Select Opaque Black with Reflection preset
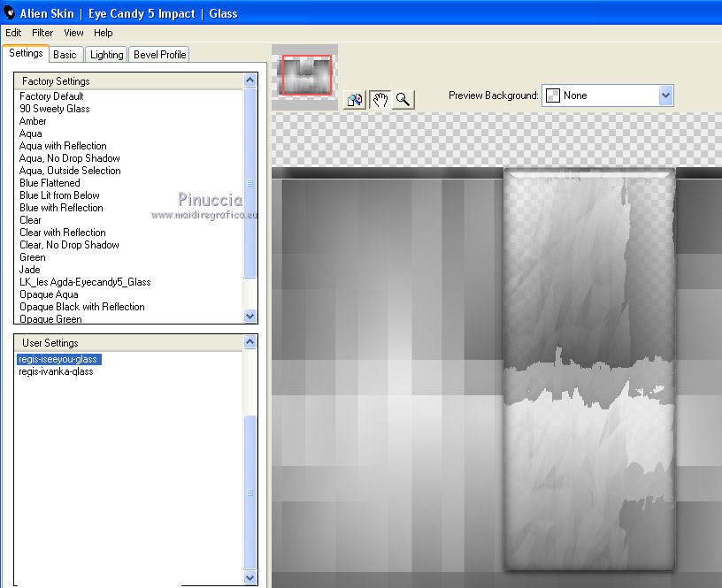Viewport: 722px width, 588px height. [x=82, y=307]
